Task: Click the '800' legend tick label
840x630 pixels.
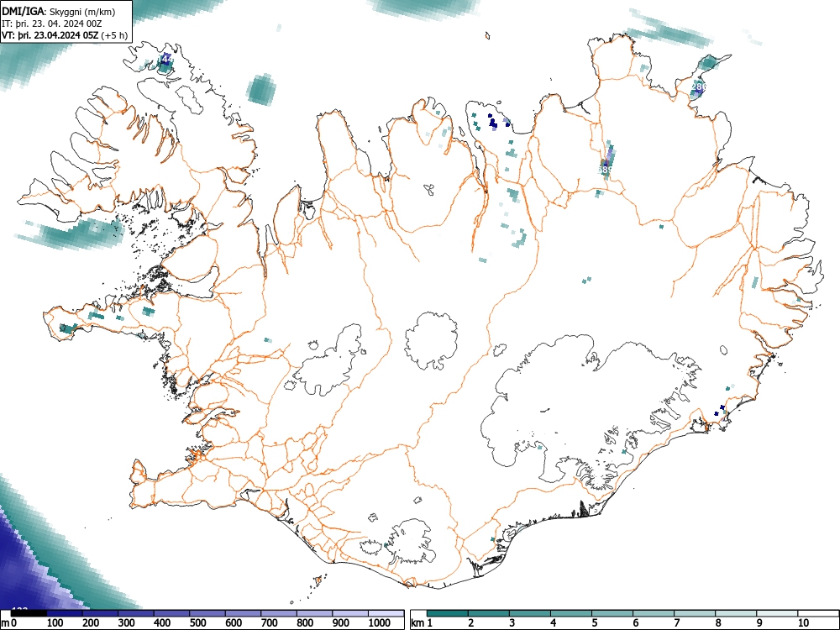Action: [x=305, y=623]
